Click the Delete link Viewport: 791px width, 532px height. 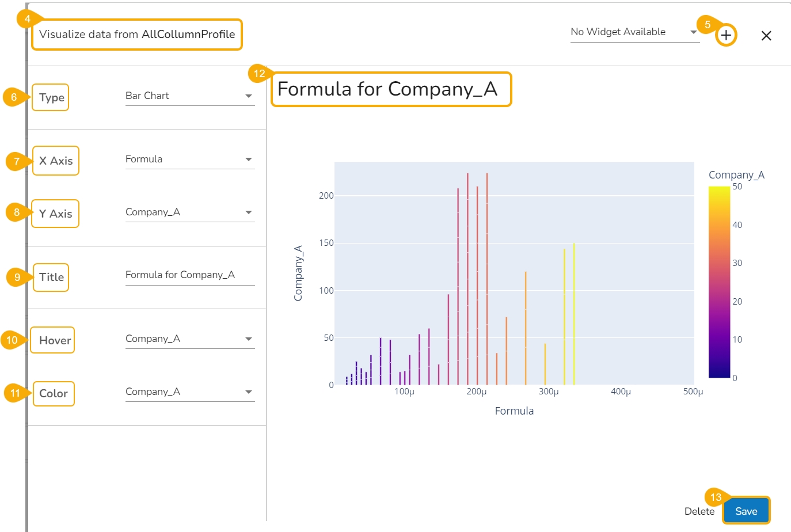point(699,511)
